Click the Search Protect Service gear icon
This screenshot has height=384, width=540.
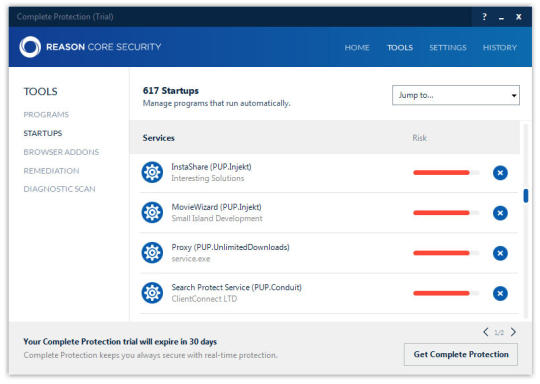(x=152, y=293)
